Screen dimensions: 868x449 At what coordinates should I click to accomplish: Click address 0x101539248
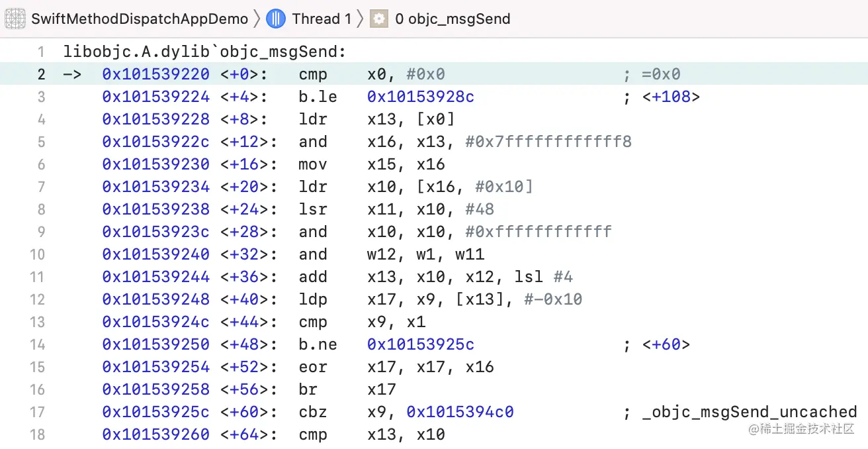[156, 299]
